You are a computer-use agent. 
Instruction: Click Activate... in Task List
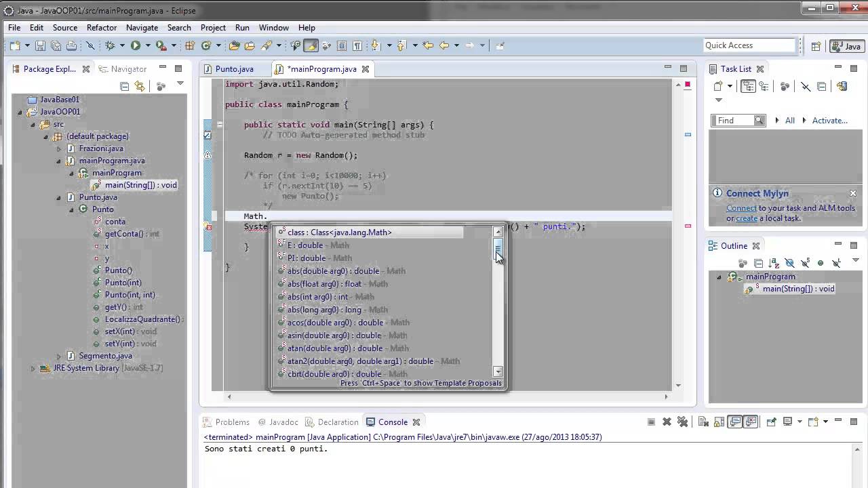point(829,120)
